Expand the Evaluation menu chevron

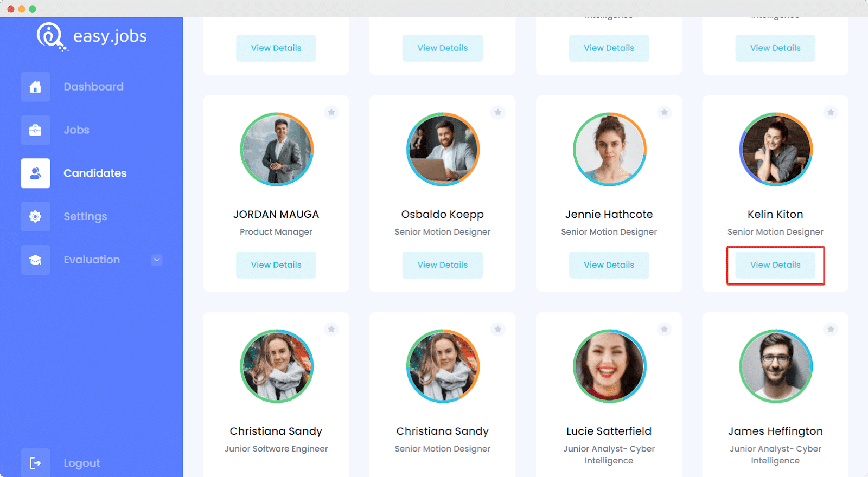[x=157, y=260]
